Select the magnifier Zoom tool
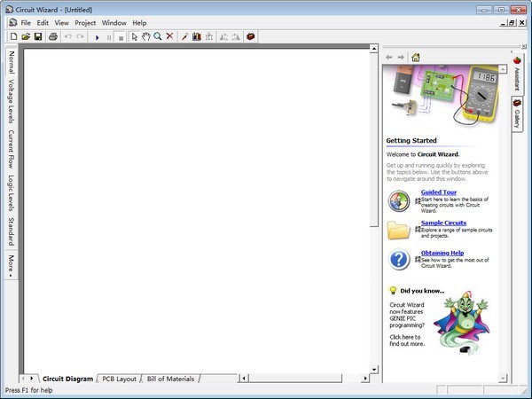This screenshot has width=532, height=399. pyautogui.click(x=157, y=36)
